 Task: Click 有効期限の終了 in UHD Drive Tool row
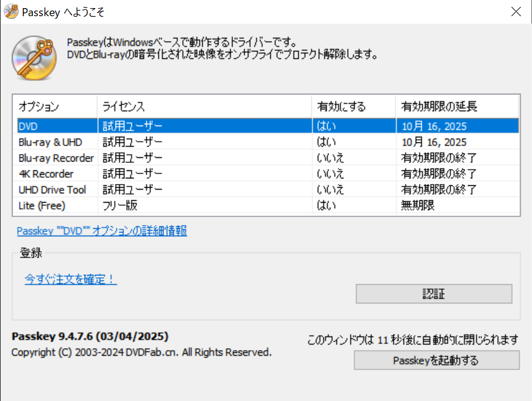[x=439, y=190]
